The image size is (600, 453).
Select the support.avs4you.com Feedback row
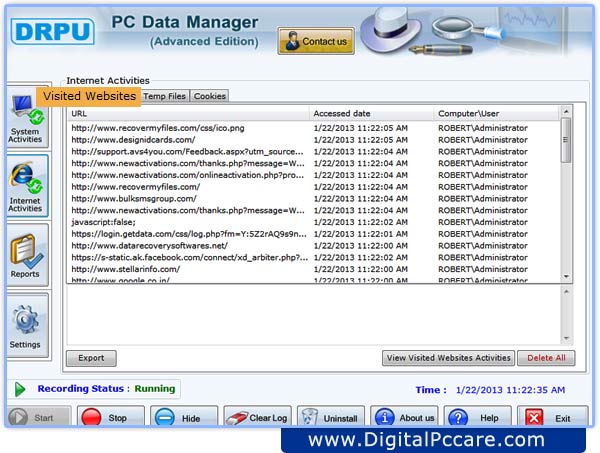coord(313,152)
